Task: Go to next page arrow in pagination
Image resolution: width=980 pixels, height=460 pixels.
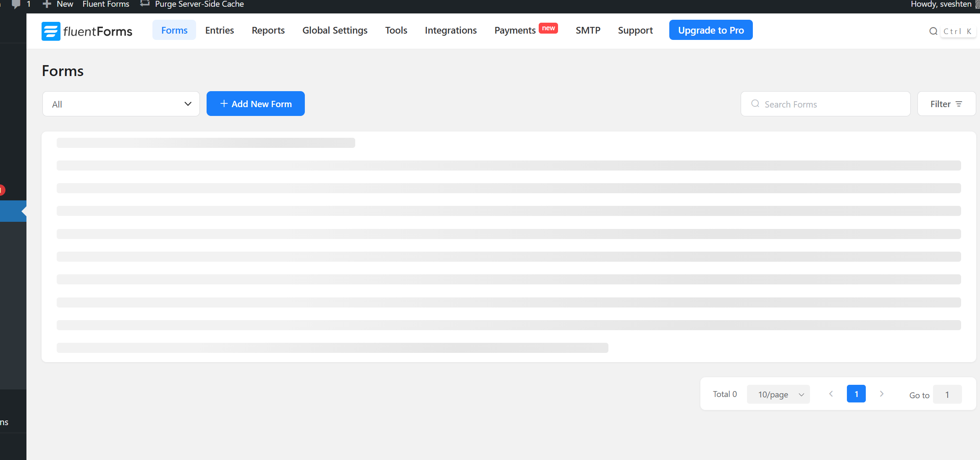Action: click(881, 394)
